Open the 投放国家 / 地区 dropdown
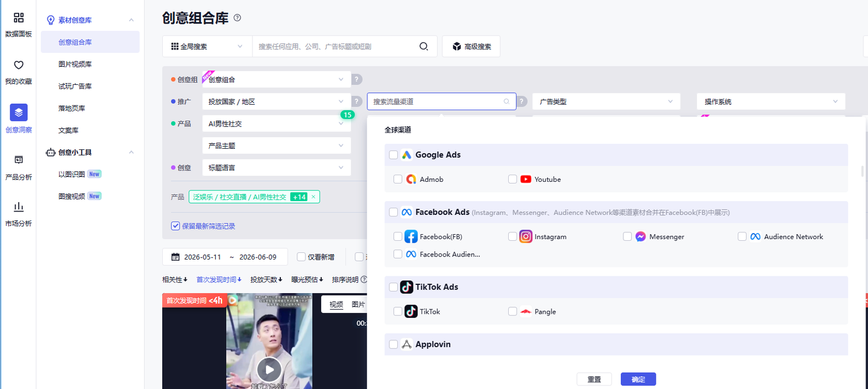This screenshot has width=868, height=389. click(276, 101)
